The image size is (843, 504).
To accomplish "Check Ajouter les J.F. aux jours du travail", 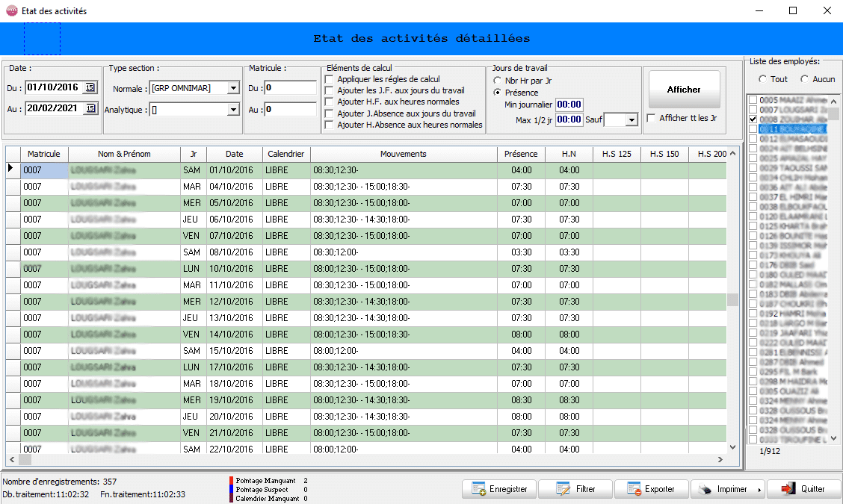I will [x=329, y=91].
